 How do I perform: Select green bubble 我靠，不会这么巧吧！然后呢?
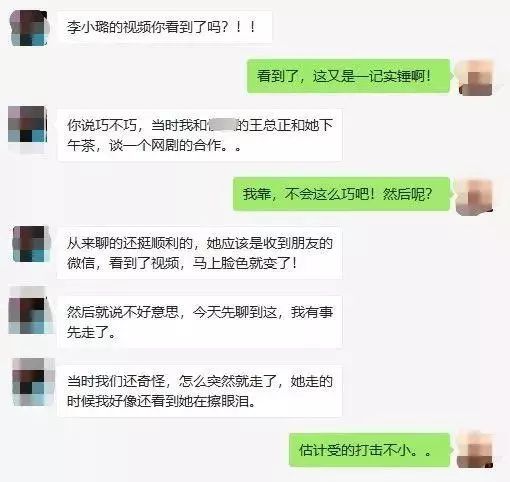click(x=342, y=194)
